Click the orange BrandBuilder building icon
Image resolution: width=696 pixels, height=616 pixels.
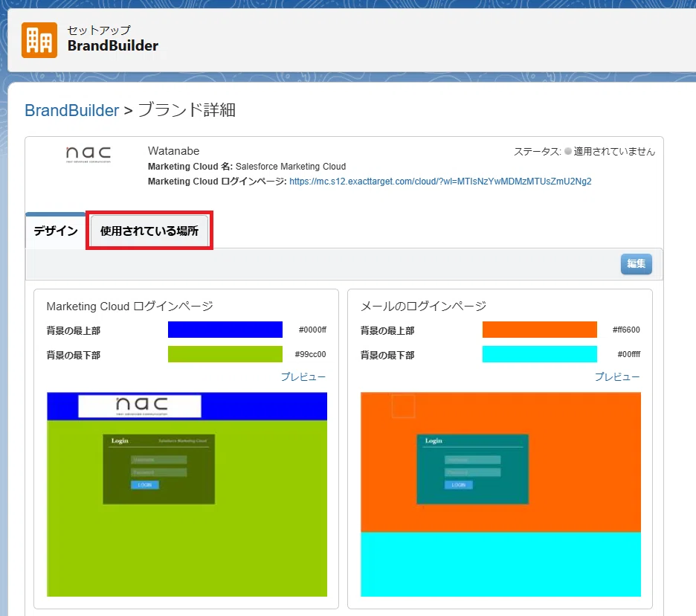pyautogui.click(x=39, y=40)
